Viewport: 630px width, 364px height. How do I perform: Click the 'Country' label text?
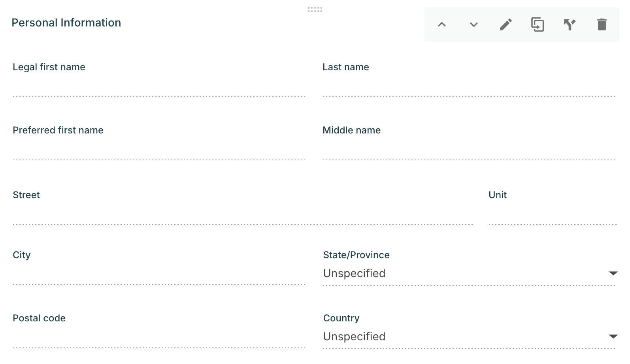point(341,318)
